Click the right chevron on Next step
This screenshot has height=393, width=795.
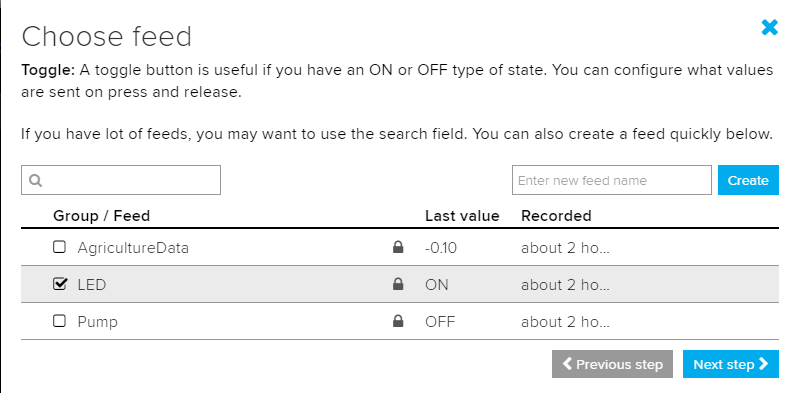pyautogui.click(x=763, y=364)
